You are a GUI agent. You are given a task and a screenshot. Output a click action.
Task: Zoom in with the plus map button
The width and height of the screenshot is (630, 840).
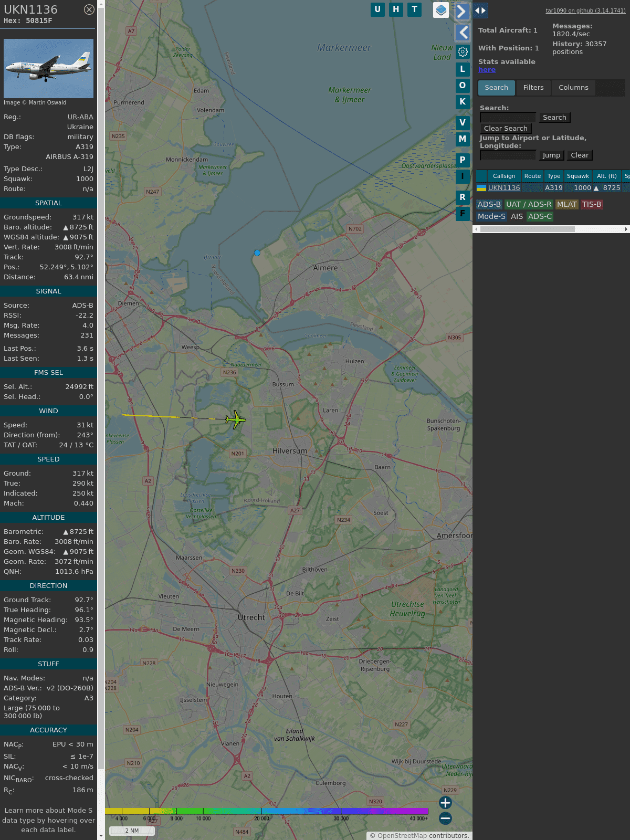[445, 803]
